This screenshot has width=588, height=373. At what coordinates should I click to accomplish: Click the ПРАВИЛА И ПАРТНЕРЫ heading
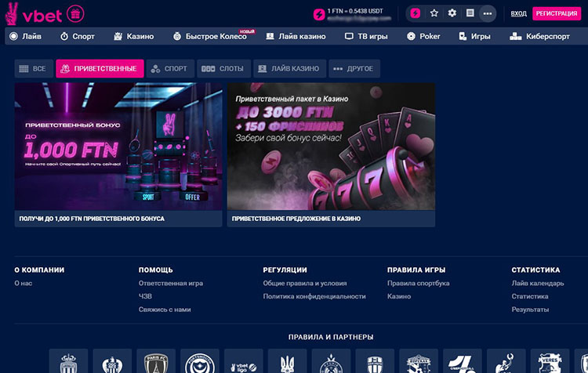coord(331,337)
